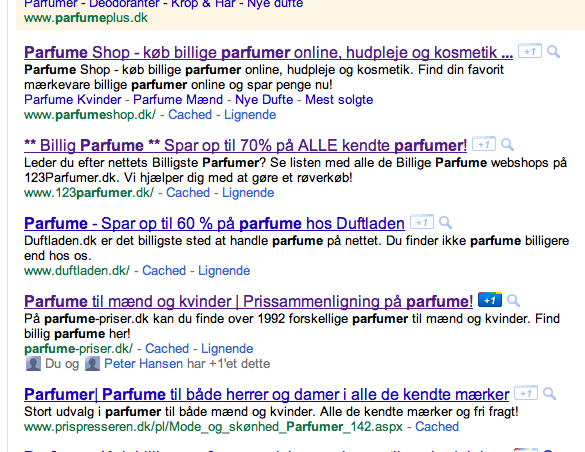Open Parfume Kvinder sitelink
This screenshot has height=452, width=585.
[73, 100]
